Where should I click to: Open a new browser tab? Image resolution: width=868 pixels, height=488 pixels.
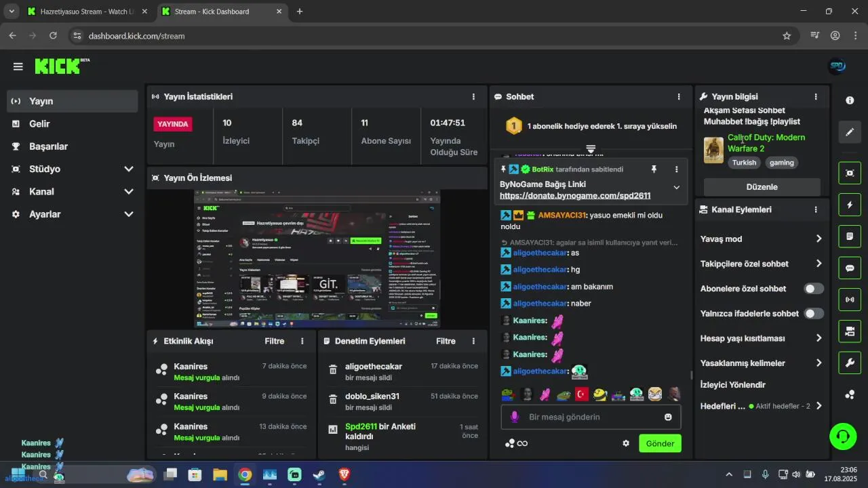(300, 12)
